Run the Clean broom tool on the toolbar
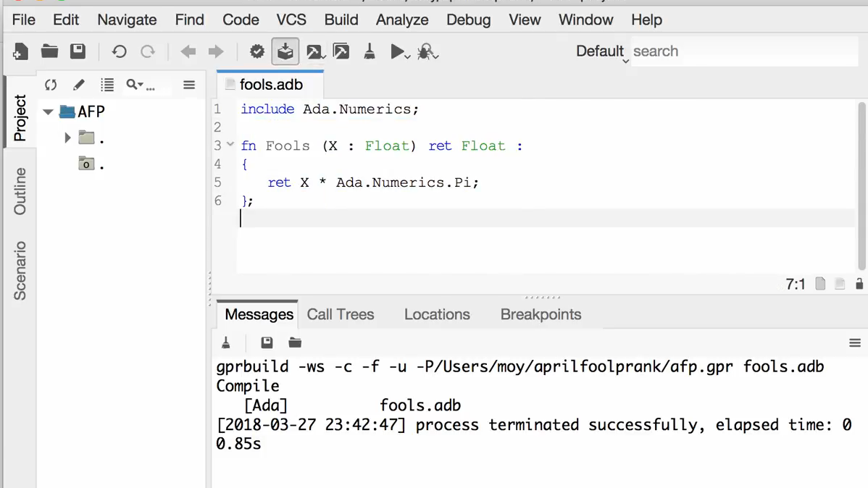The height and width of the screenshot is (488, 868). pos(370,51)
